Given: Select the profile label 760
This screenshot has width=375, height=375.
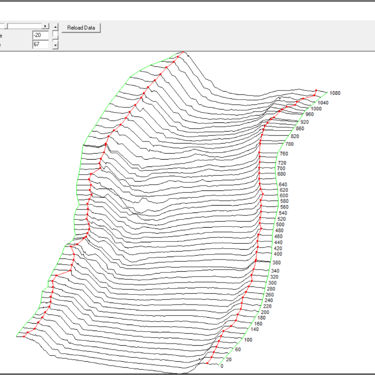Looking at the screenshot, I should pyautogui.click(x=284, y=154).
